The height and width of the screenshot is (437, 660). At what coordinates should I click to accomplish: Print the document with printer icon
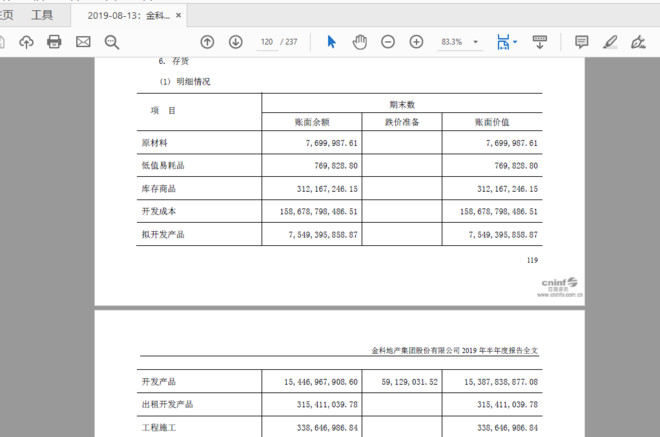click(x=54, y=42)
